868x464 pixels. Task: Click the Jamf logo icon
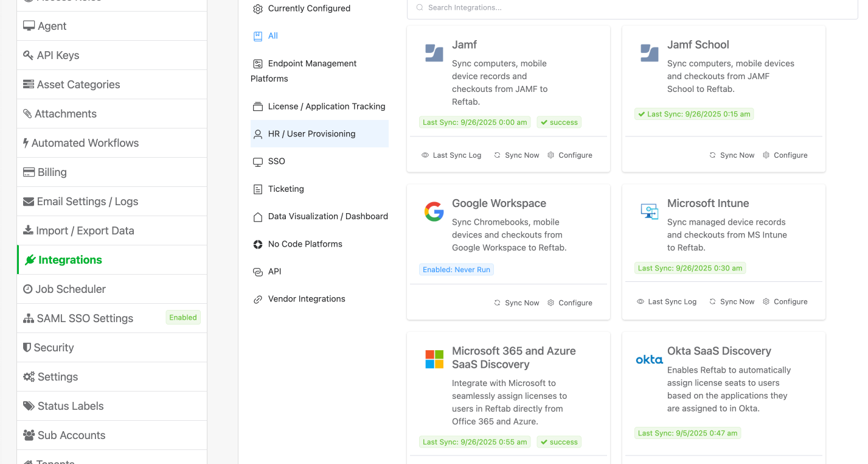(433, 53)
